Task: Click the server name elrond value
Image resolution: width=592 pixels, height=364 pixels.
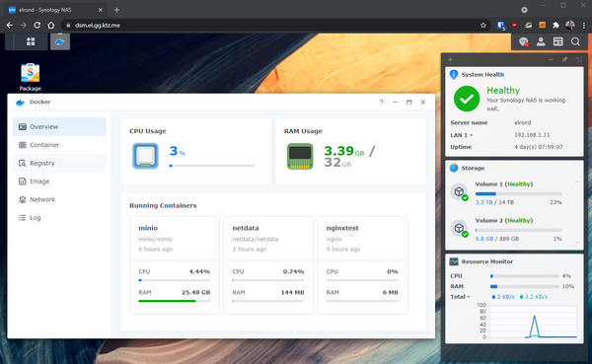Action: click(523, 122)
